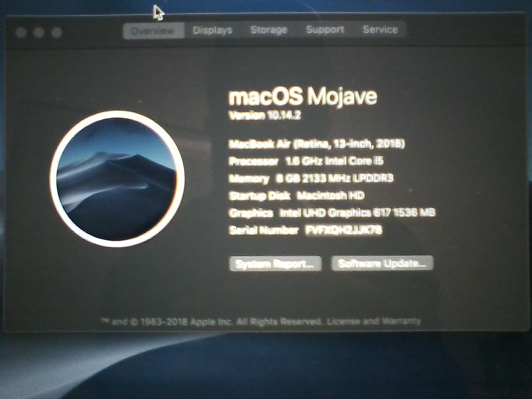Image resolution: width=532 pixels, height=399 pixels.
Task: Open the Displays tab
Action: 212,30
